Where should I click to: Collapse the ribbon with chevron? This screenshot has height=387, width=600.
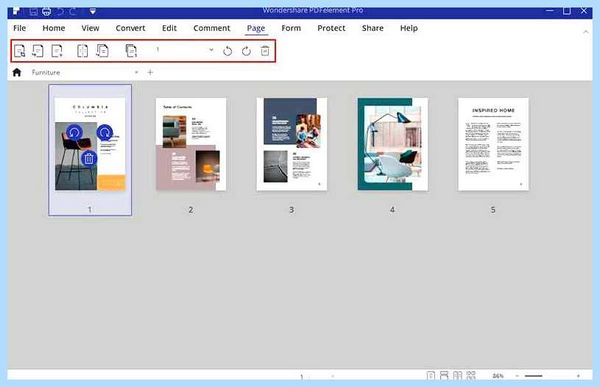point(586,32)
